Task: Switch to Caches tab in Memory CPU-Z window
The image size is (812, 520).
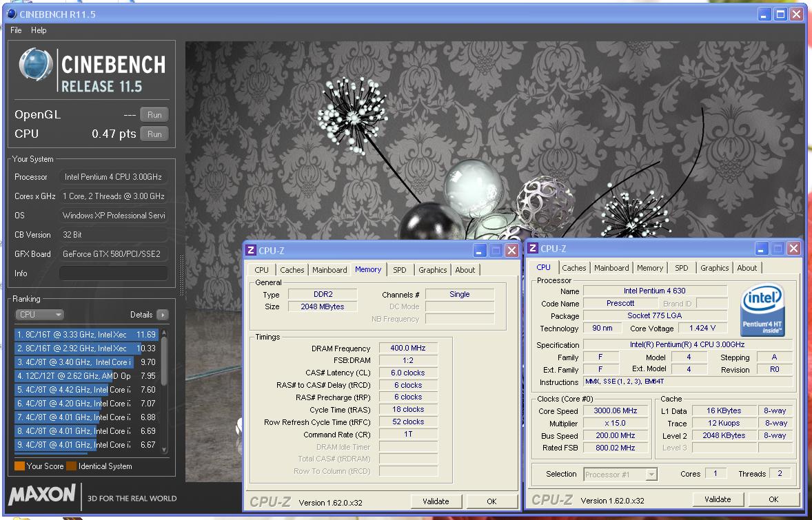Action: pos(292,269)
